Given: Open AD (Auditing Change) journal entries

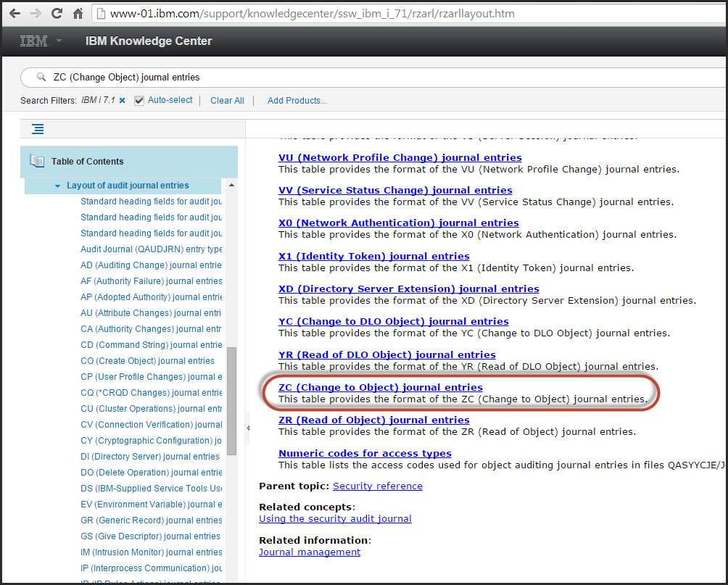Looking at the screenshot, I should click(x=151, y=265).
